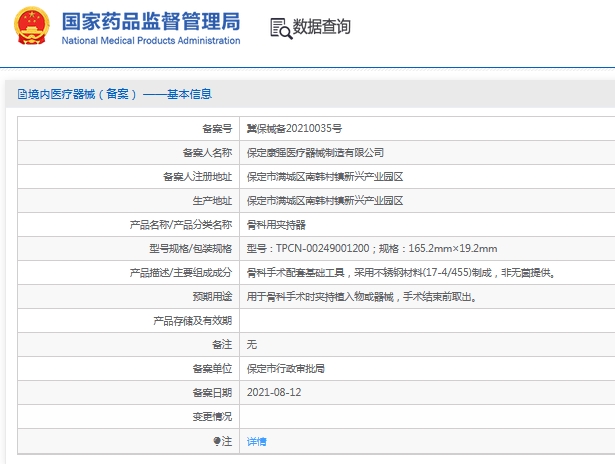Select the date 2021-08-12

274,393
